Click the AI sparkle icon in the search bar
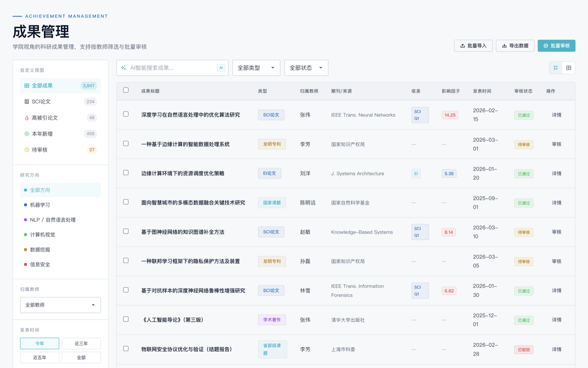The image size is (588, 368). (123, 67)
